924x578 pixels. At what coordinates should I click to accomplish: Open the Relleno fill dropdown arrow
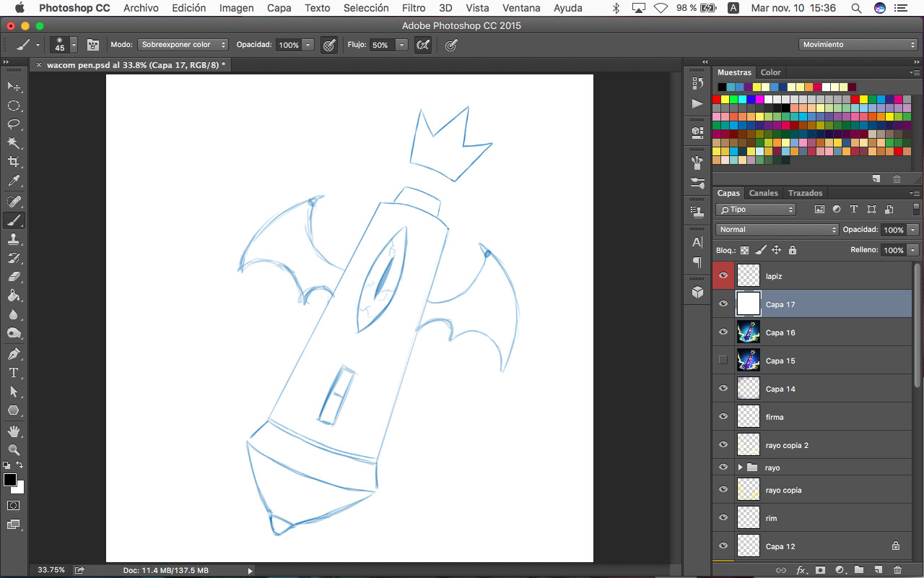pyautogui.click(x=913, y=250)
